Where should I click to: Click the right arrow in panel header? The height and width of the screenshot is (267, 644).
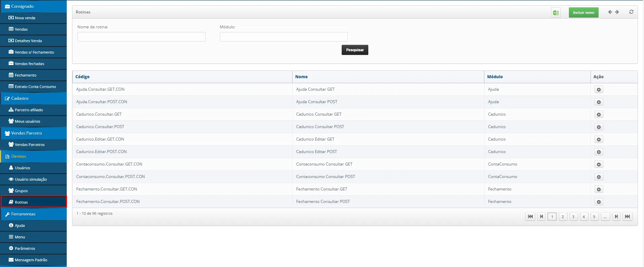[x=617, y=12]
